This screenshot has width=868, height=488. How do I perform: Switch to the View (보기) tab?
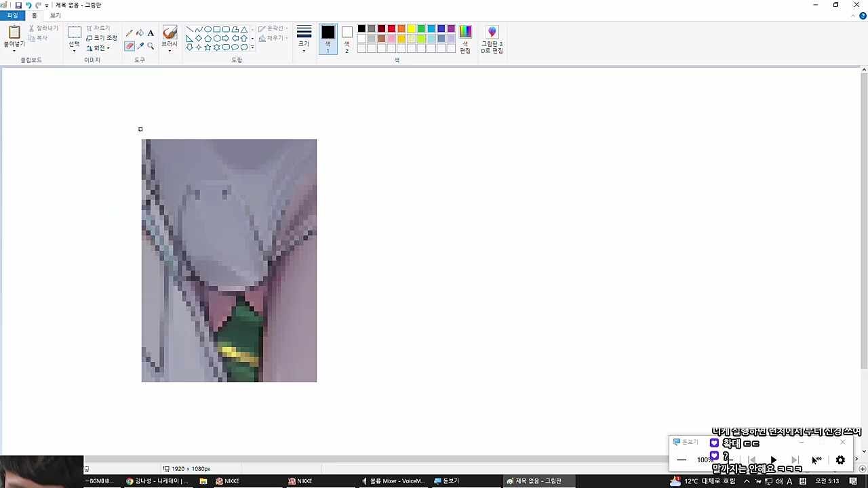coord(55,16)
